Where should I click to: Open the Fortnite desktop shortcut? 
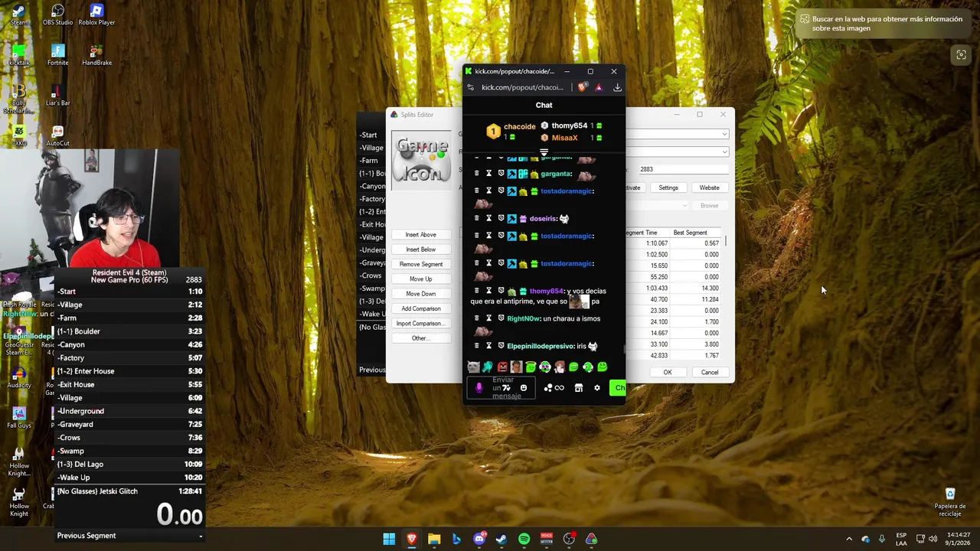[57, 55]
